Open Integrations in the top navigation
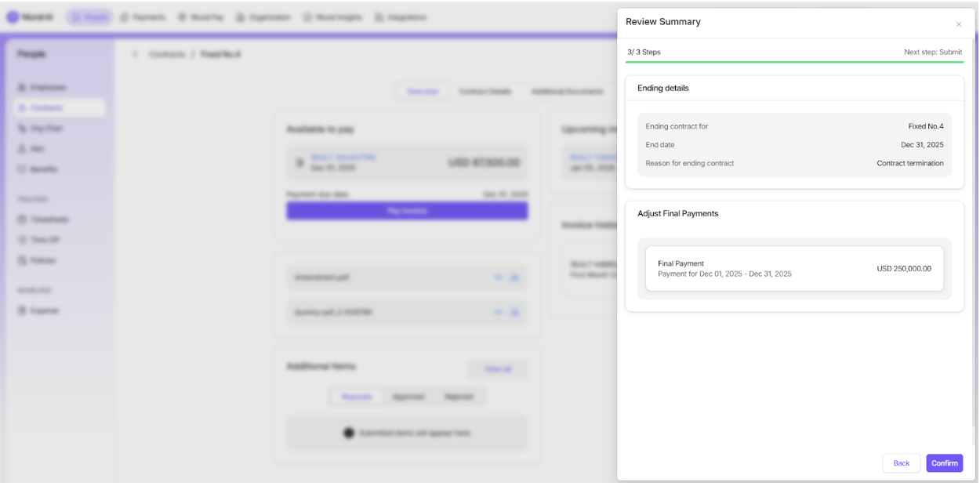Viewport: 980px width, 486px height. pyautogui.click(x=401, y=17)
